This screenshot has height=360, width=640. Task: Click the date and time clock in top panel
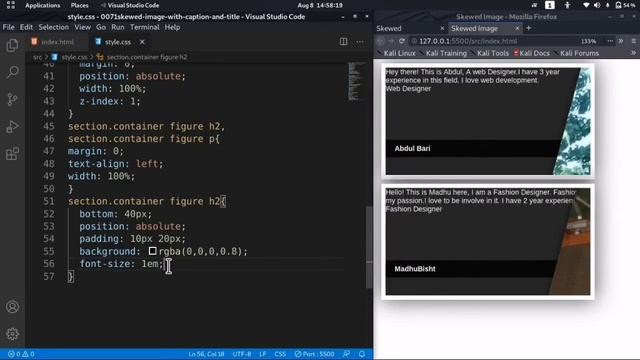pos(320,5)
